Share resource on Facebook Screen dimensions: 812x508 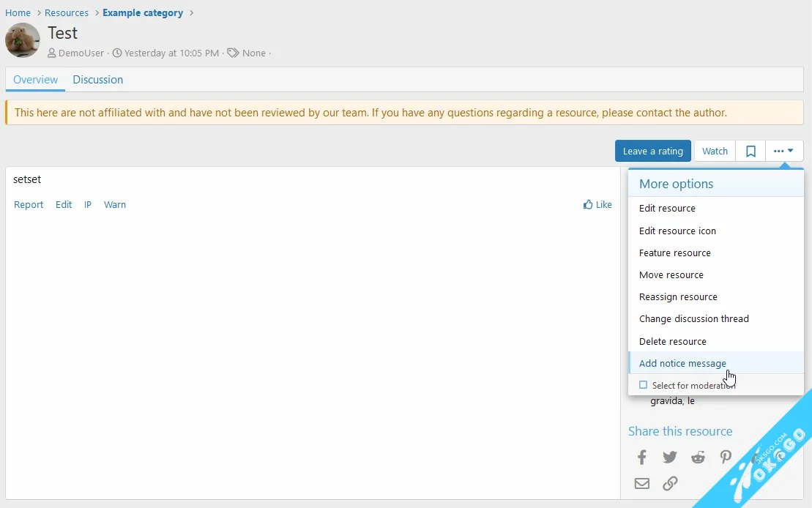[x=641, y=457]
